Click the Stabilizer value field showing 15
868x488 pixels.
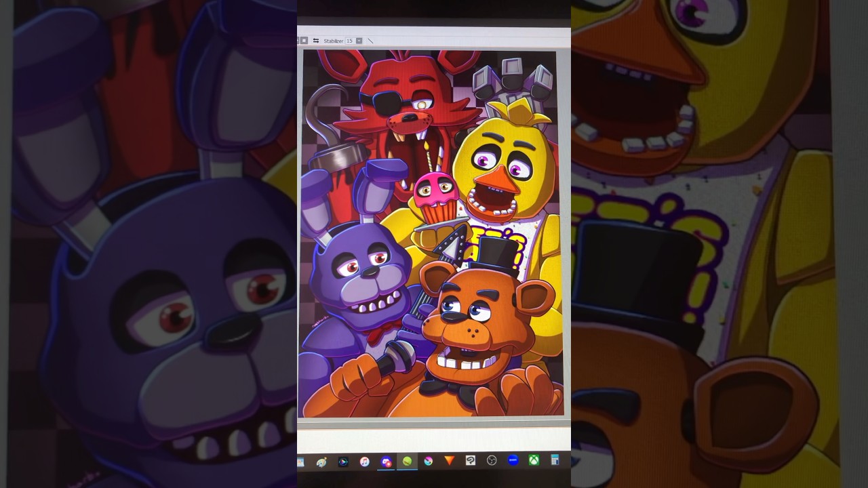coord(350,41)
